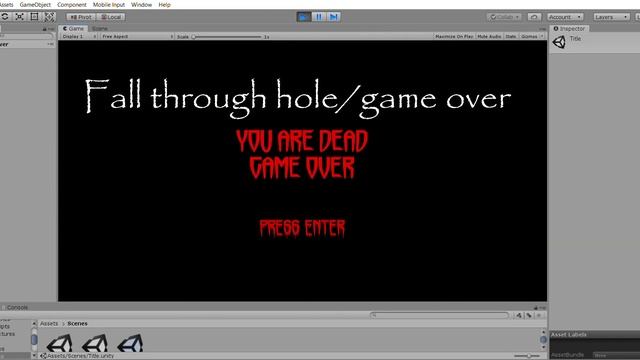Adjust the asset icon size slider

coord(527,356)
